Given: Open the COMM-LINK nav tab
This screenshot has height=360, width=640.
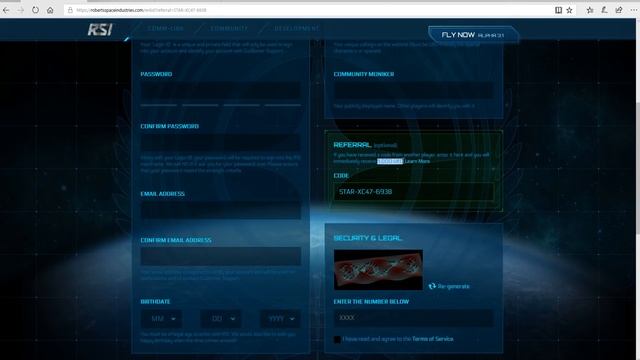Looking at the screenshot, I should (166, 29).
